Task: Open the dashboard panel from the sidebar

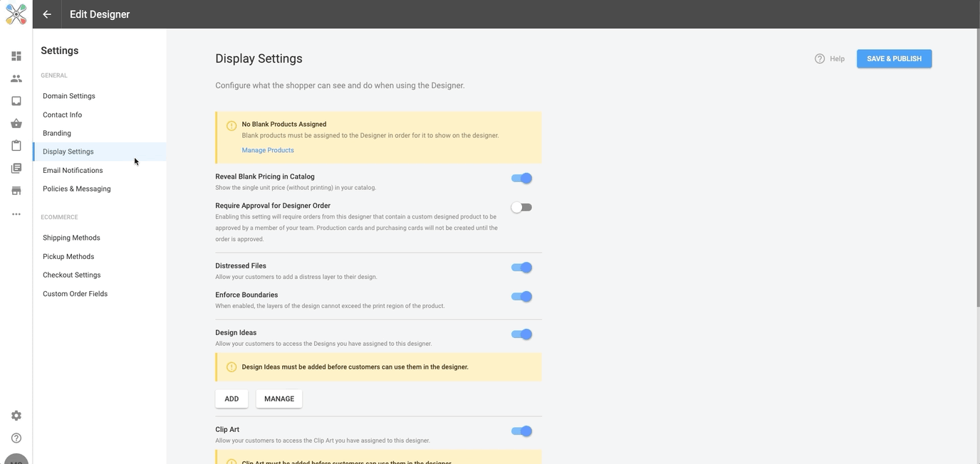Action: (16, 56)
